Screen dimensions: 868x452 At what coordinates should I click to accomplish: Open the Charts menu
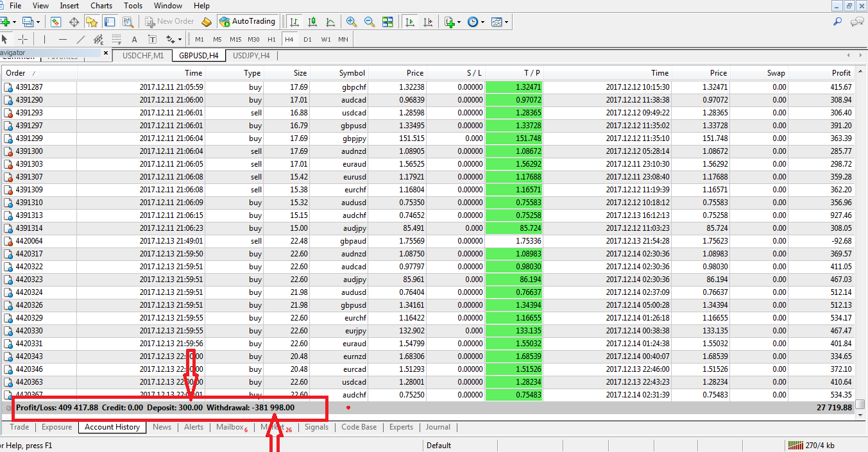point(101,6)
